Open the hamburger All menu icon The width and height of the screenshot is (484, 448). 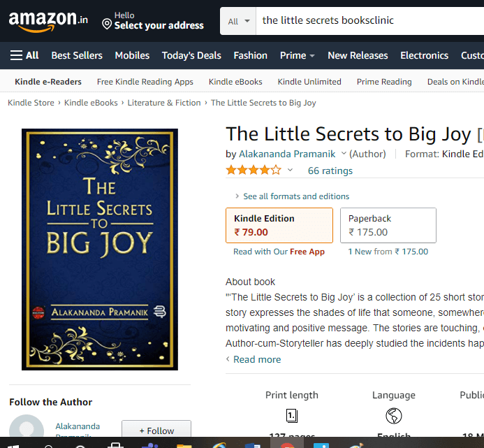click(x=16, y=55)
